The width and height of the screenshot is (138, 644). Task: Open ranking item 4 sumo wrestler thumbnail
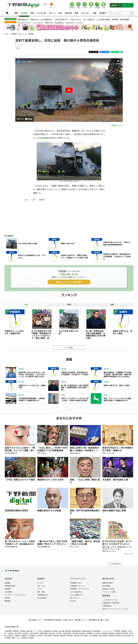pyautogui.click(x=96, y=319)
